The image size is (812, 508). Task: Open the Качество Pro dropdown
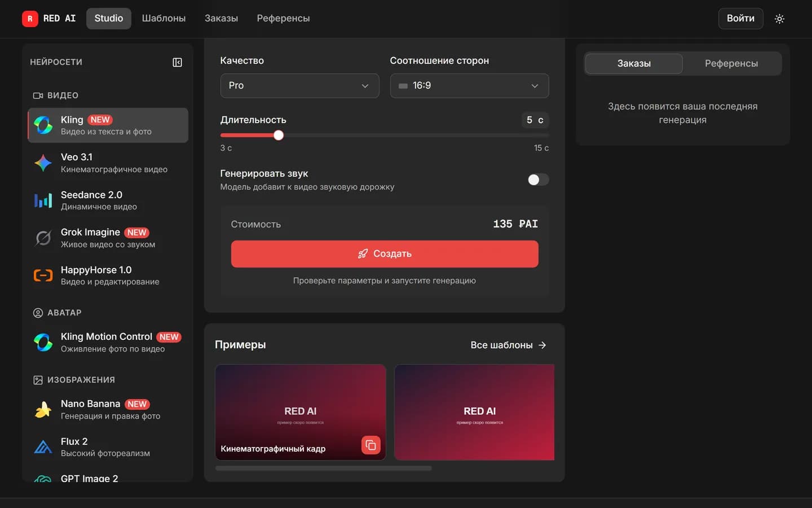[299, 86]
